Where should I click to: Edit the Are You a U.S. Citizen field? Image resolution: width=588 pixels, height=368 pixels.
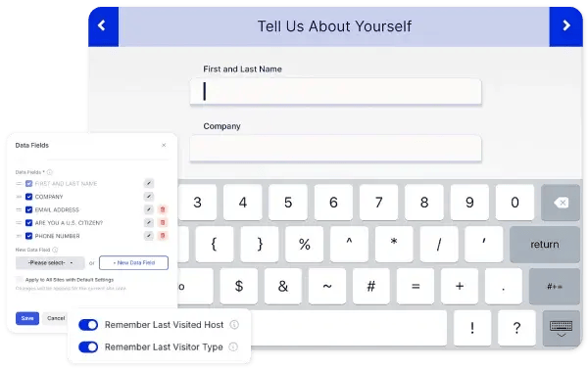(x=149, y=223)
